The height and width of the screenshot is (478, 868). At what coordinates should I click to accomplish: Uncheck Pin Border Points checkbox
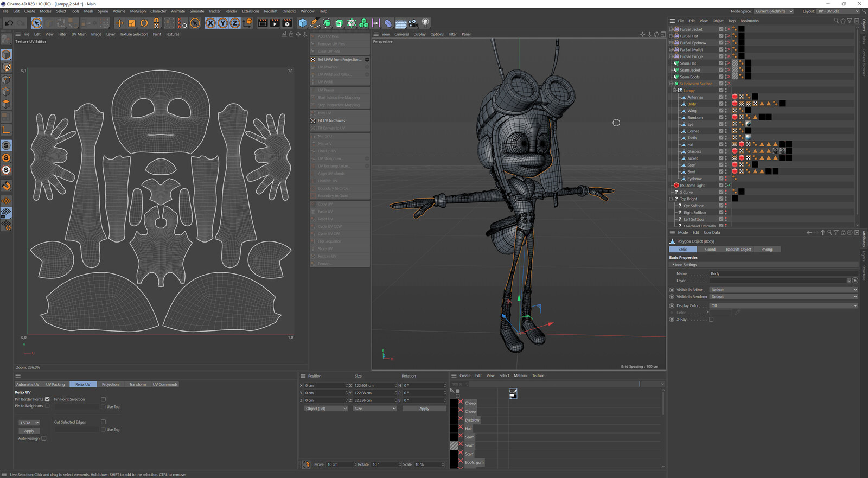coord(47,399)
